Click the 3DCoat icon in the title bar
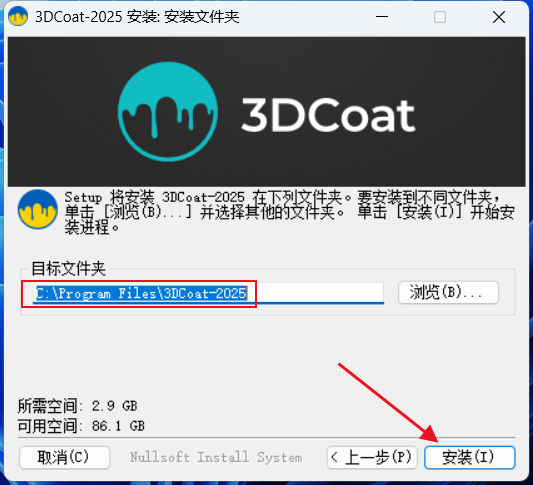This screenshot has width=533, height=485. (18, 16)
